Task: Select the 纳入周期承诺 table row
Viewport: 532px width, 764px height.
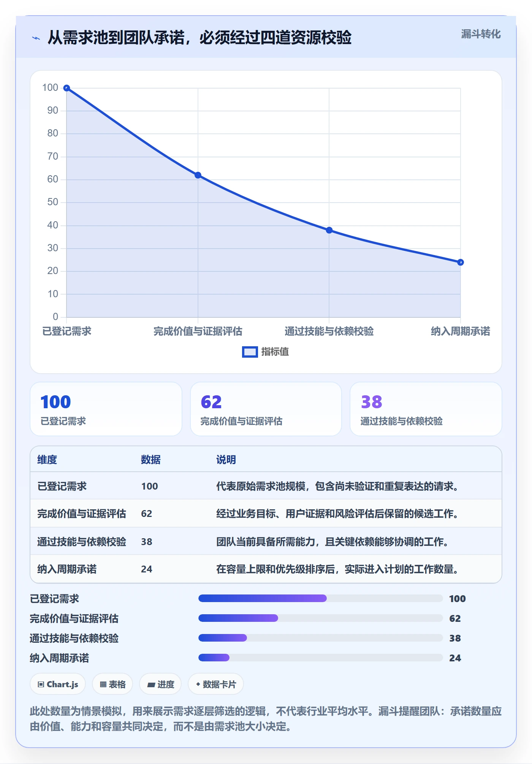Action: point(266,569)
